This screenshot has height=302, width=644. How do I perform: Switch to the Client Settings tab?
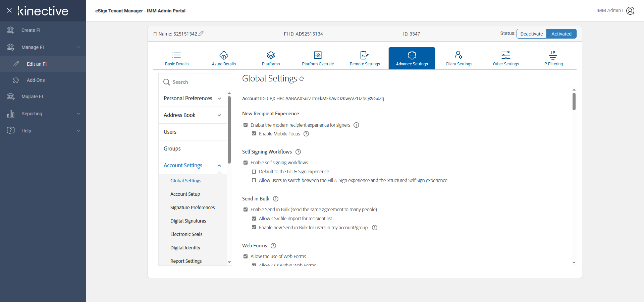(x=459, y=58)
